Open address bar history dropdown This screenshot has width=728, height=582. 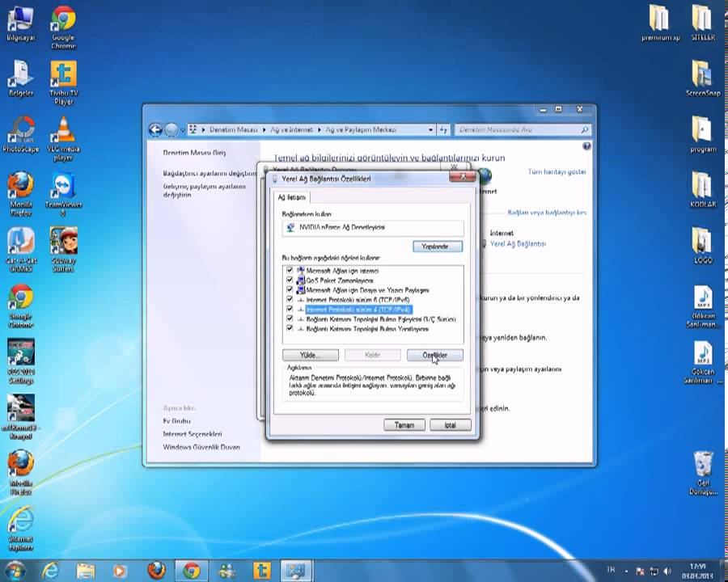[430, 129]
